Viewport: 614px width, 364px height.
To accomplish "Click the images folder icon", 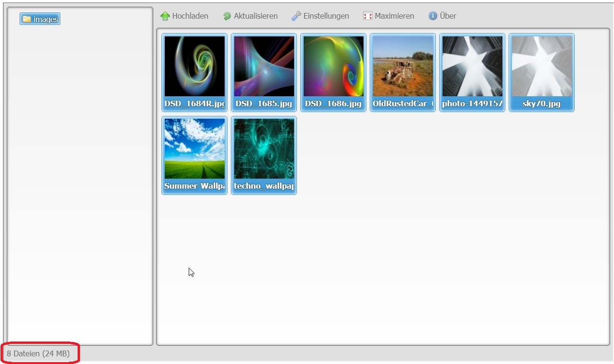I will tap(27, 19).
